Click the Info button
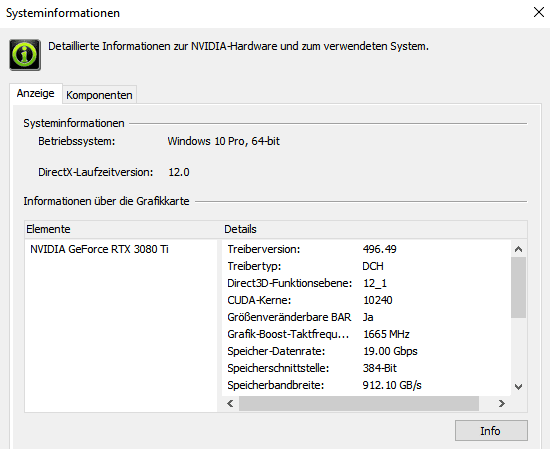The height and width of the screenshot is (449, 550). click(x=491, y=431)
